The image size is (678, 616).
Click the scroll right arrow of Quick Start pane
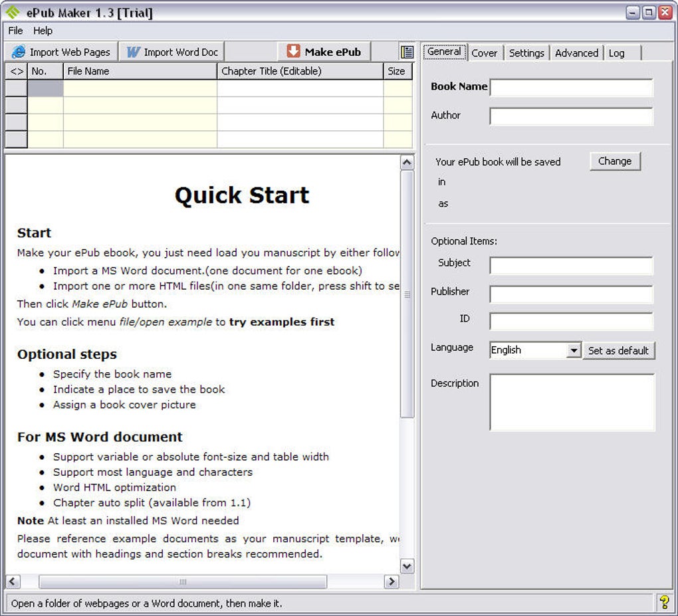coord(392,581)
